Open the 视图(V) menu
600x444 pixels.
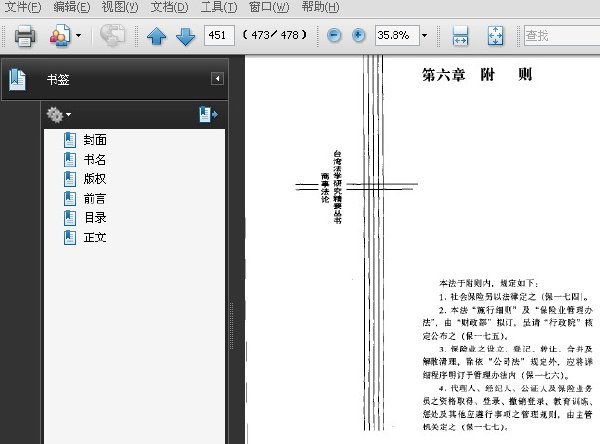(120, 7)
